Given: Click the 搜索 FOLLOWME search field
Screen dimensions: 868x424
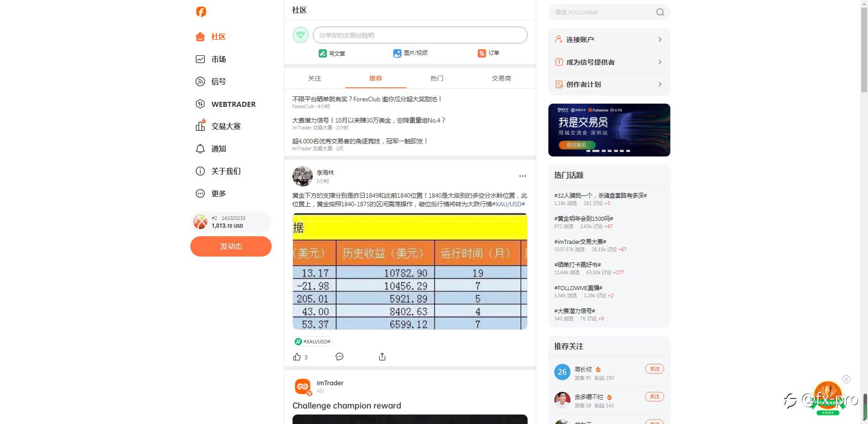Looking at the screenshot, I should tap(609, 12).
